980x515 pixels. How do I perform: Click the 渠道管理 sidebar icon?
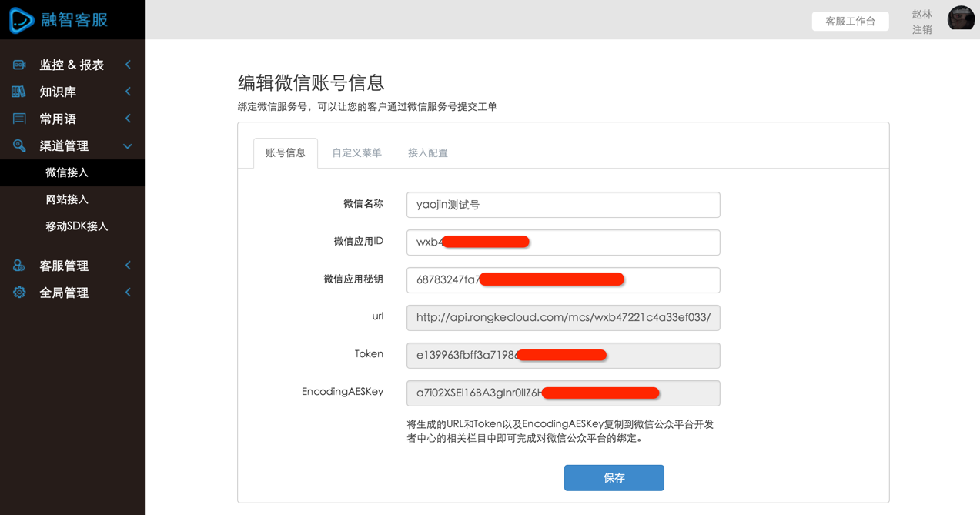[x=19, y=146]
